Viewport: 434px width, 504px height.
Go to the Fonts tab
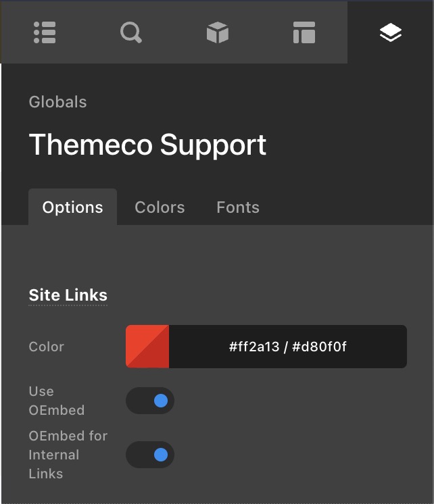pyautogui.click(x=238, y=207)
